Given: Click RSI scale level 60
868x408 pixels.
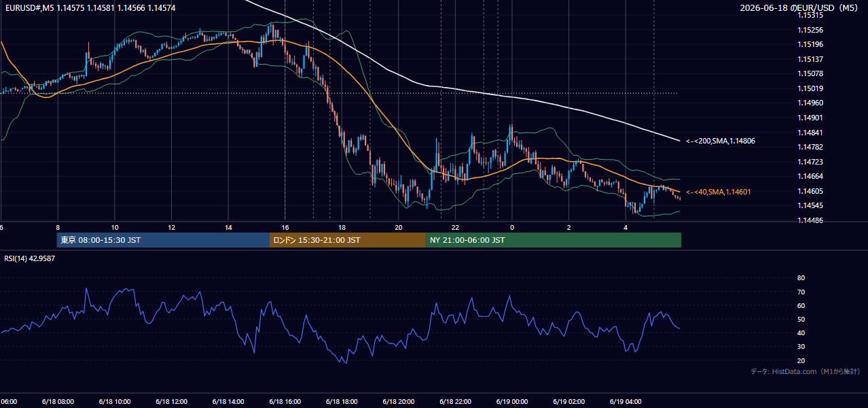Looking at the screenshot, I should pyautogui.click(x=801, y=305).
